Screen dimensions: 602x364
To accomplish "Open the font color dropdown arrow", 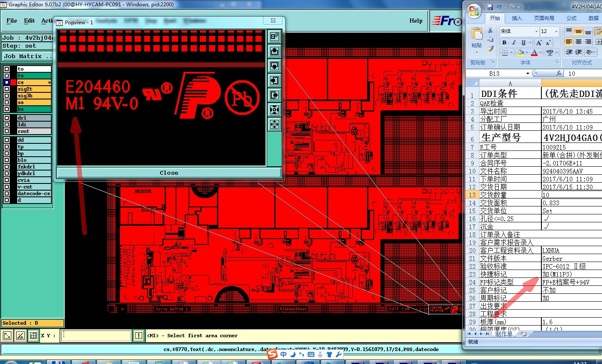I will [541, 53].
